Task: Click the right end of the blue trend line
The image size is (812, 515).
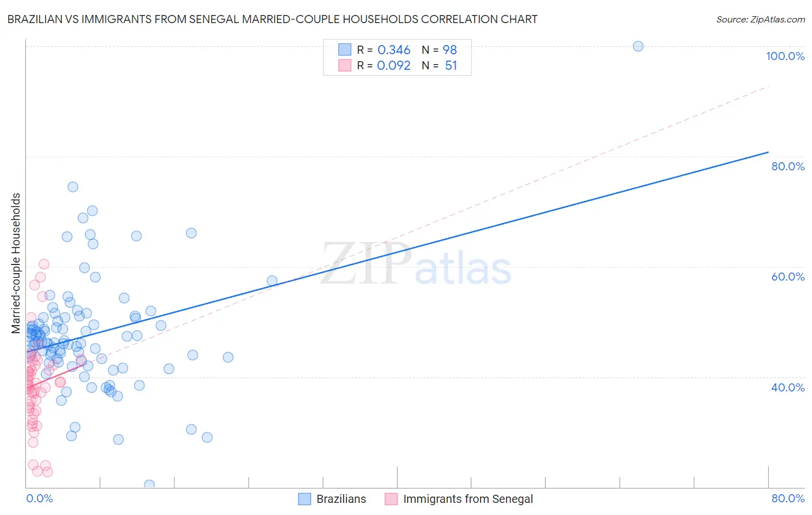Action: pyautogui.click(x=768, y=152)
